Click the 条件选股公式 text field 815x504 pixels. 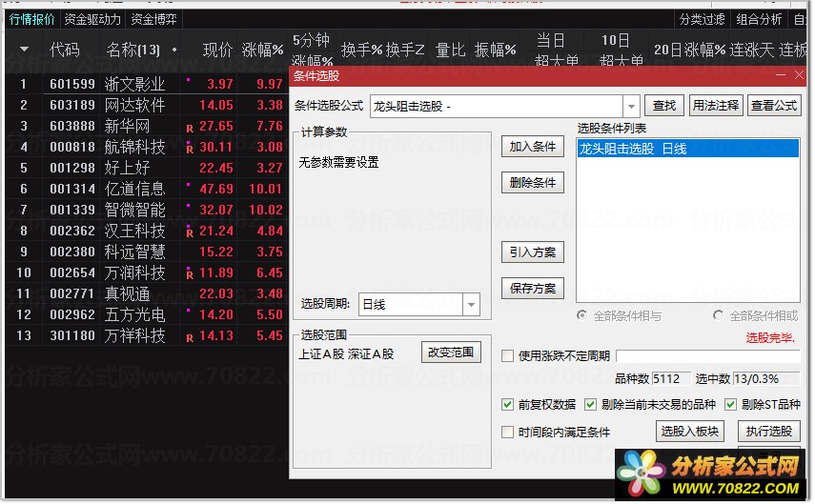(x=497, y=107)
